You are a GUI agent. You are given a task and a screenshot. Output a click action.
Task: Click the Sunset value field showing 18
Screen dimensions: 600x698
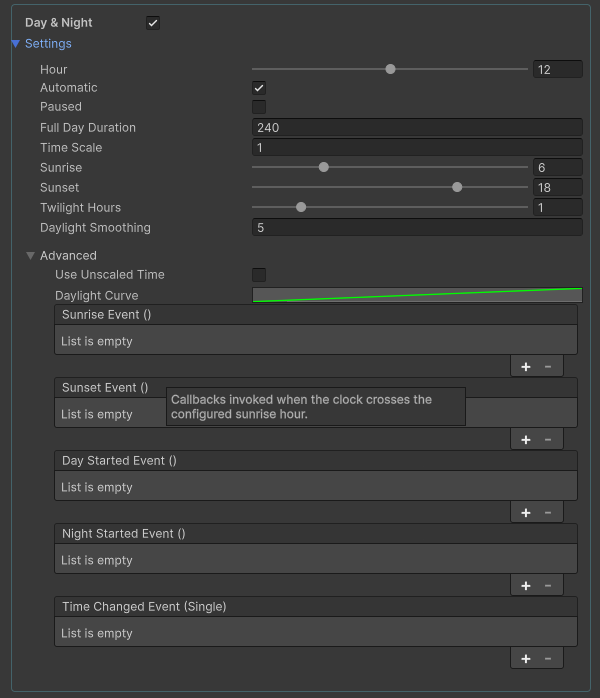[558, 187]
